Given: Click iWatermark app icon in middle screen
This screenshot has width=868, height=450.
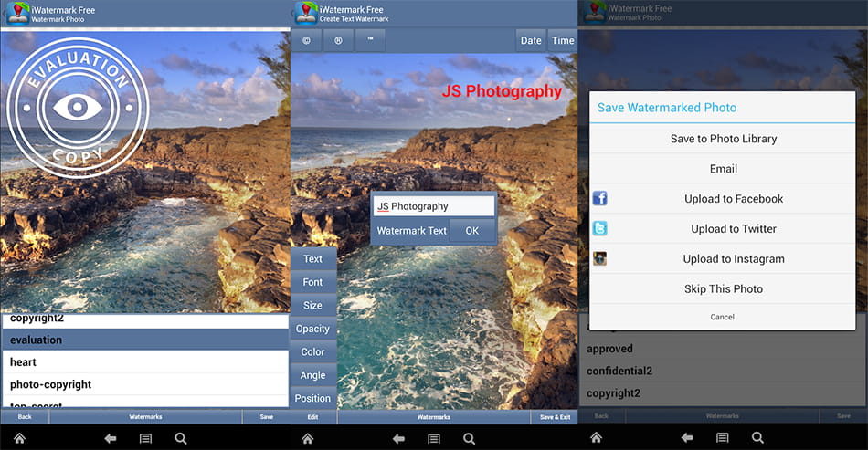Looking at the screenshot, I should (306, 14).
